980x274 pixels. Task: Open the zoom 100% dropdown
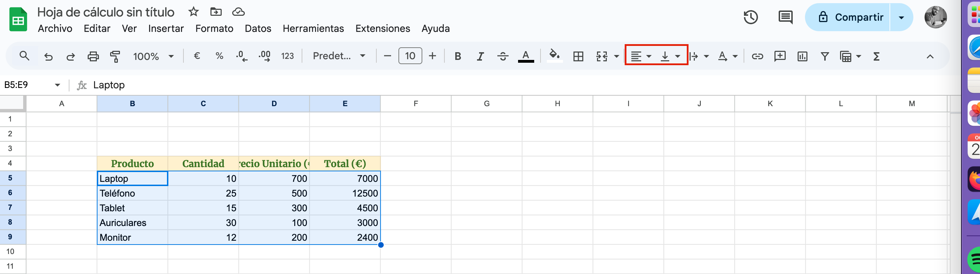pos(153,57)
